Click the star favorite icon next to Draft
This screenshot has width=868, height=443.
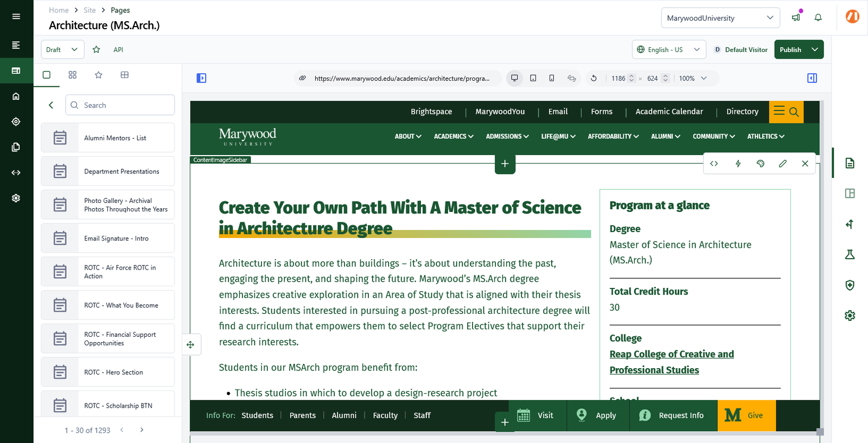97,49
